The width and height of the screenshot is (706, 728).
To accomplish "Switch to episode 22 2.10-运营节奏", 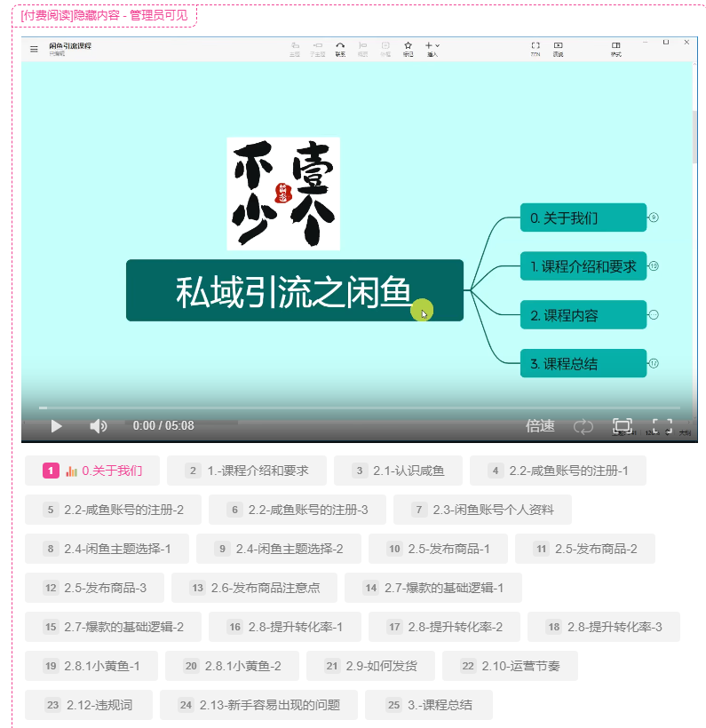I will coord(510,666).
